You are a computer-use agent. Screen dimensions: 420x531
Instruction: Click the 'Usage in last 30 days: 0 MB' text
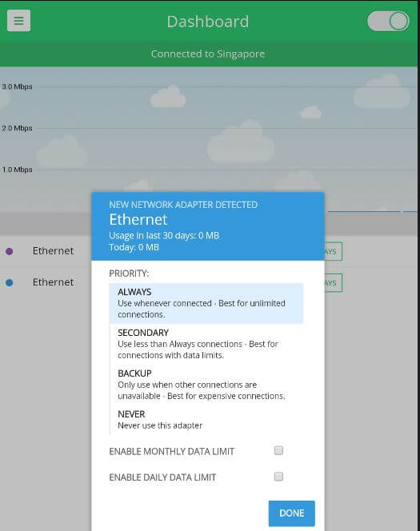[x=164, y=236]
